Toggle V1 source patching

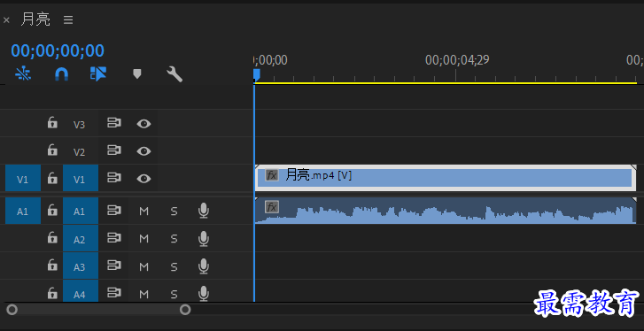[x=23, y=179]
